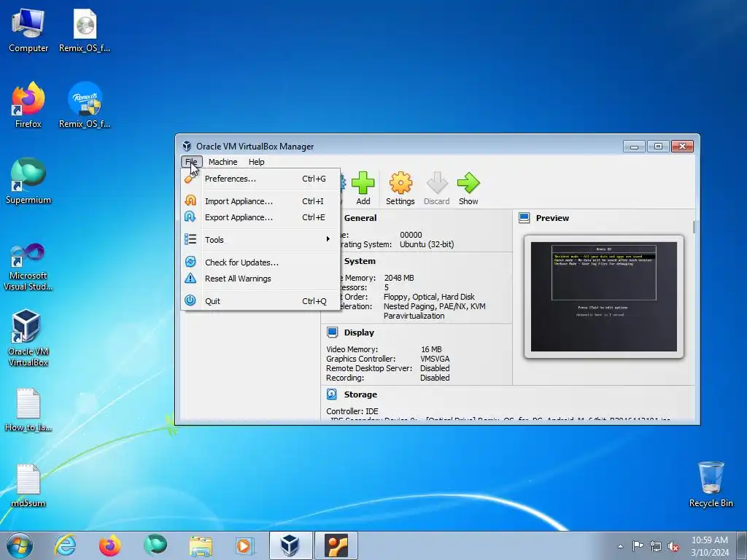Click the Storage section disk icon

click(x=332, y=394)
